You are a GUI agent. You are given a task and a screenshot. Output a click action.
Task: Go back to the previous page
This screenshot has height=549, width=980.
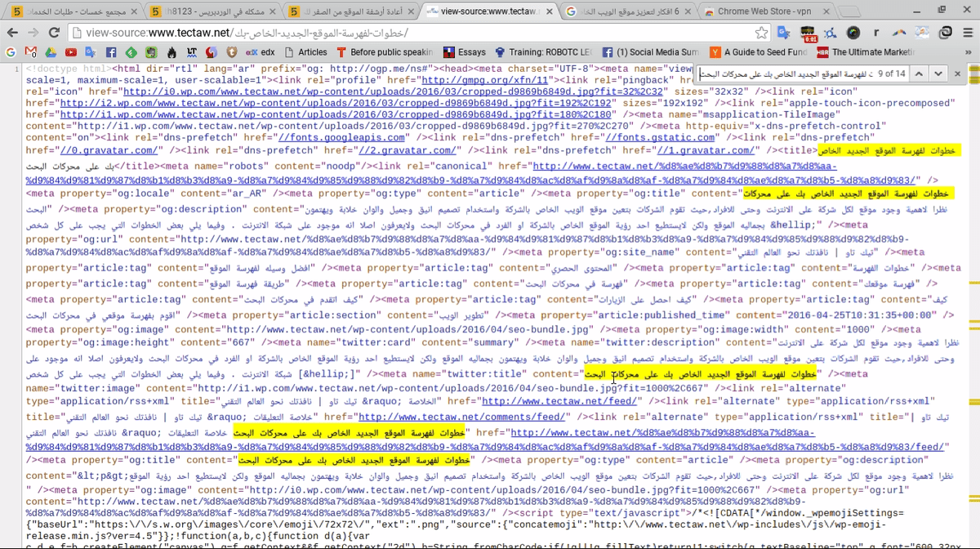coord(12,33)
